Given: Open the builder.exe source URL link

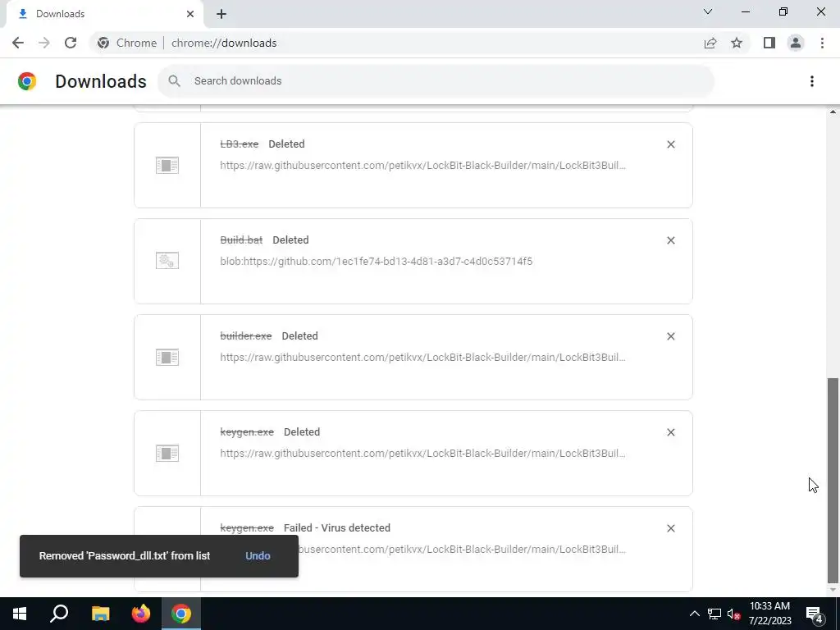Looking at the screenshot, I should [422, 358].
